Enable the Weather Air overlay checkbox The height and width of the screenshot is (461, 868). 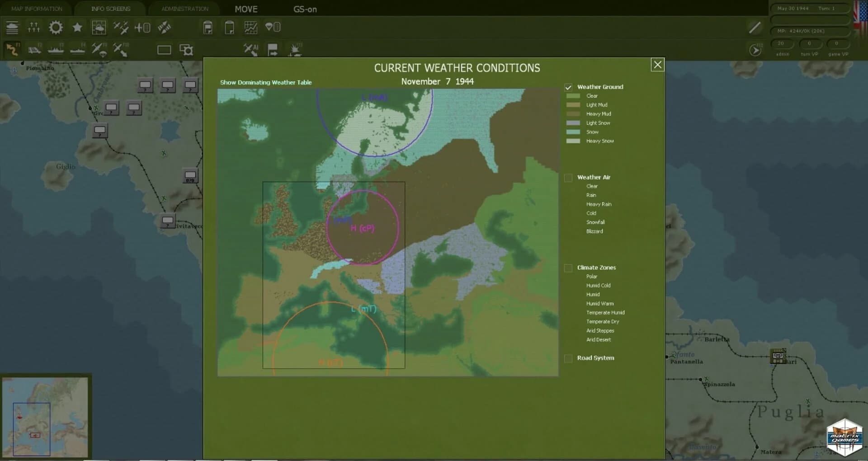pos(569,178)
